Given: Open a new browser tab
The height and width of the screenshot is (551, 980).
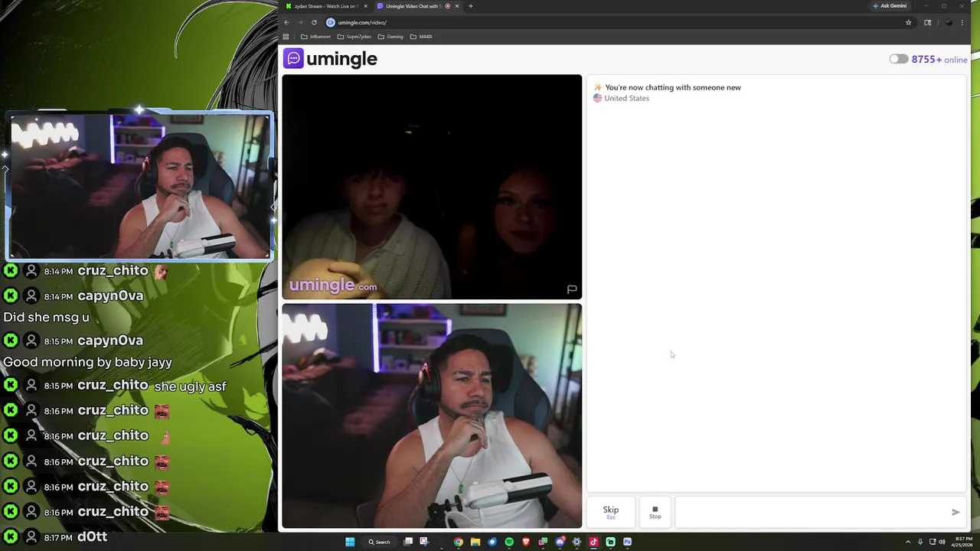Looking at the screenshot, I should (x=471, y=6).
